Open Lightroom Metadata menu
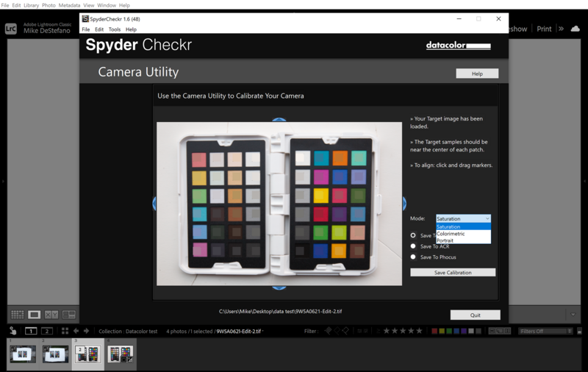This screenshot has height=372, width=588. coord(69,5)
